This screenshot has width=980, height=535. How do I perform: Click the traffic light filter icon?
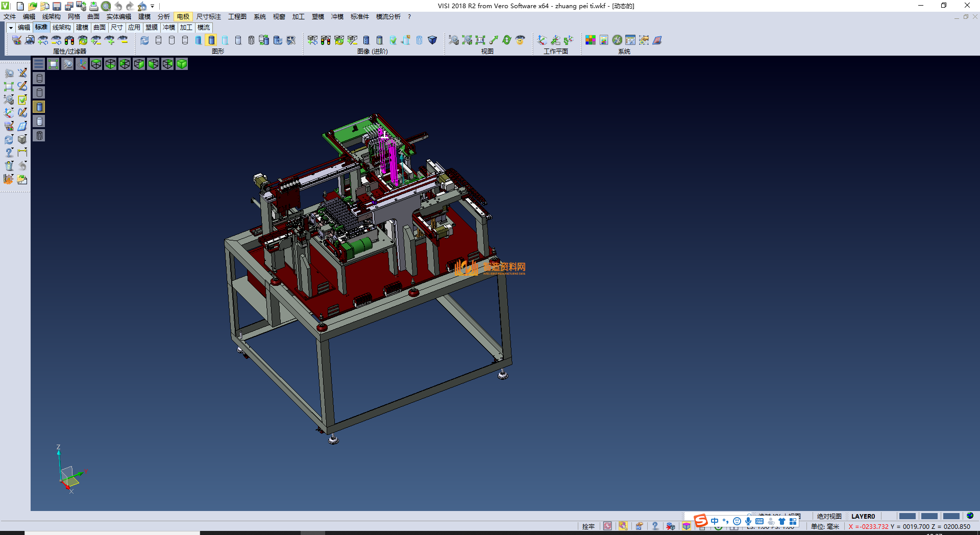[69, 40]
